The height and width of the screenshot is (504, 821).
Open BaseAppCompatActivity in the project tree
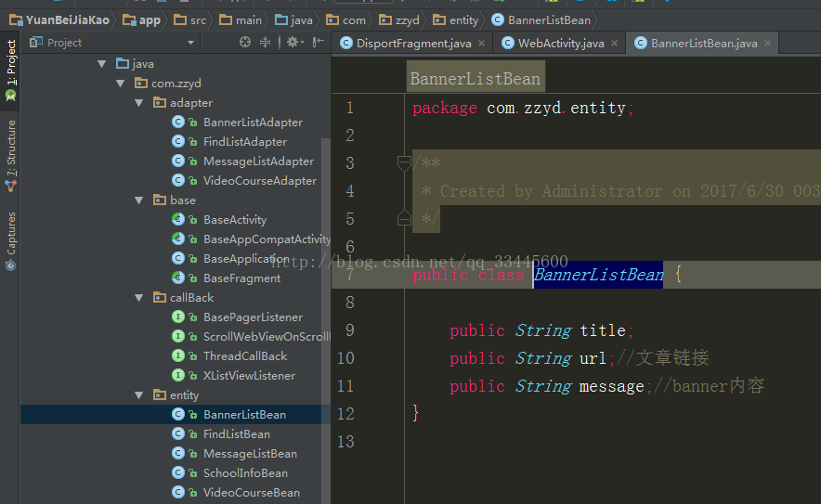[x=267, y=239]
